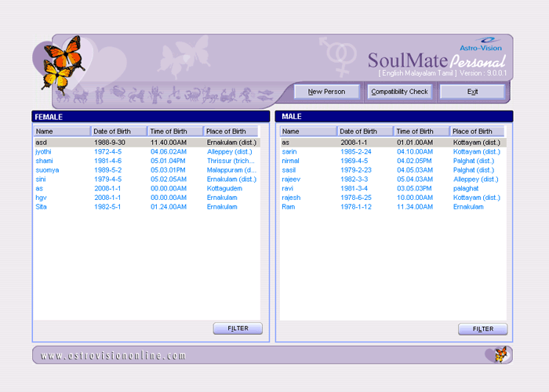Click the Taurus bull zodiac icon
This screenshot has height=392, width=549.
(81, 96)
